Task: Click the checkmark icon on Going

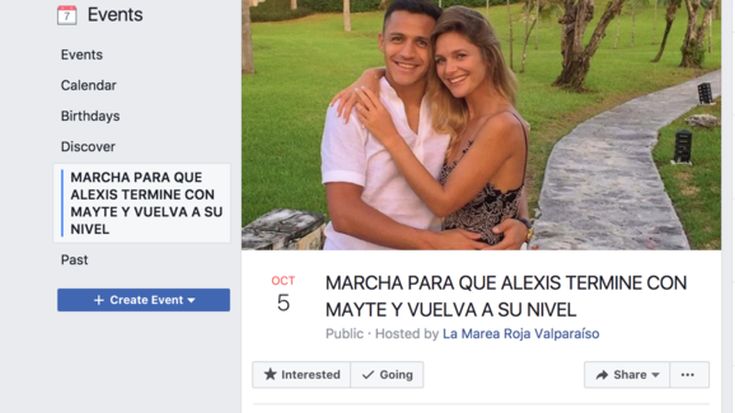Action: (368, 375)
